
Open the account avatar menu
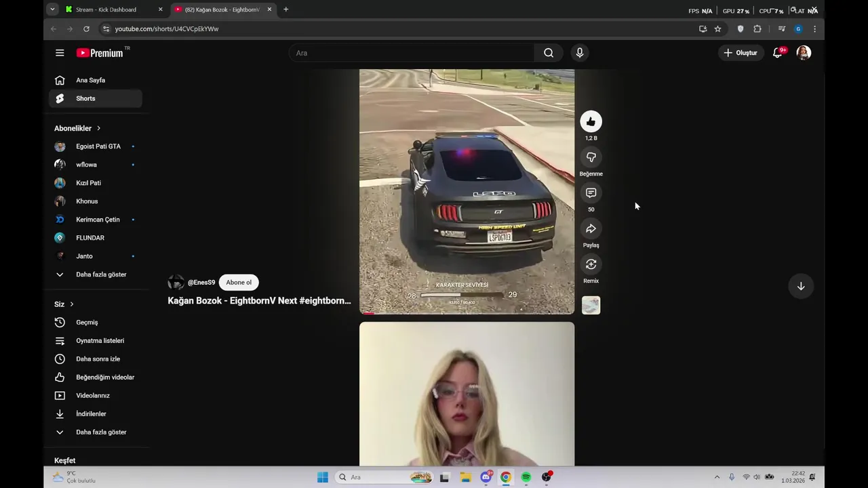coord(804,53)
